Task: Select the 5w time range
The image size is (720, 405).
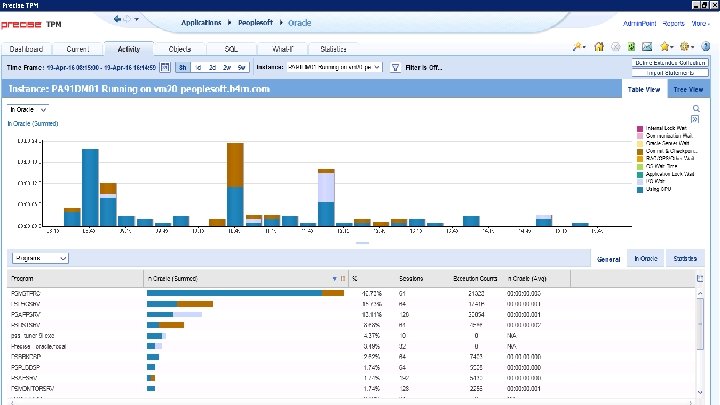Action: (242, 67)
